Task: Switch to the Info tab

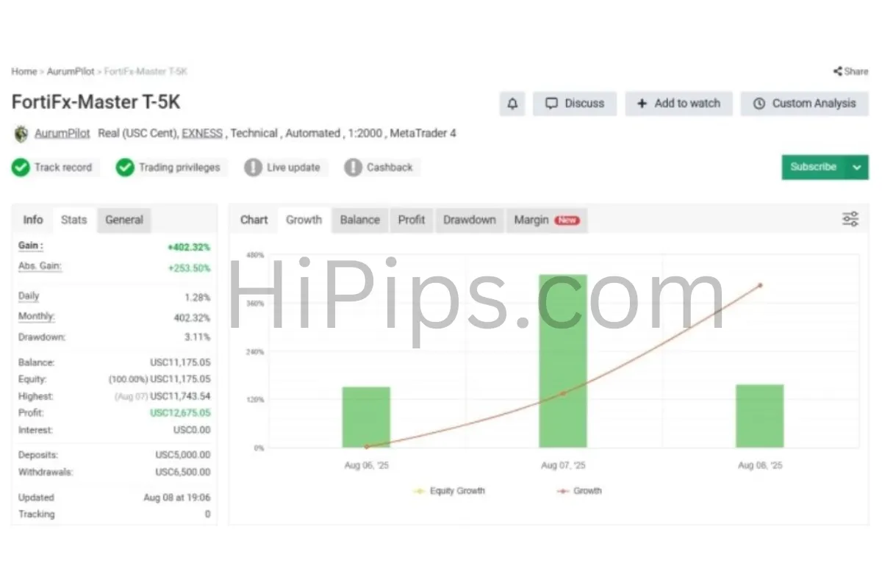Action: (x=33, y=220)
